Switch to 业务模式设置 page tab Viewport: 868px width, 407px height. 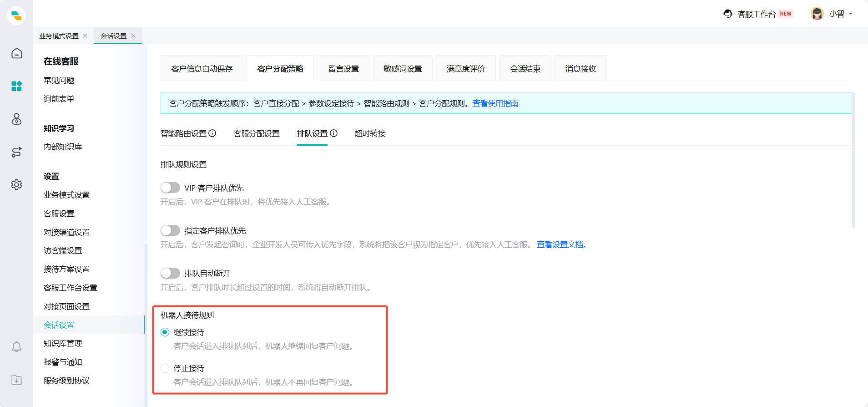click(x=59, y=36)
